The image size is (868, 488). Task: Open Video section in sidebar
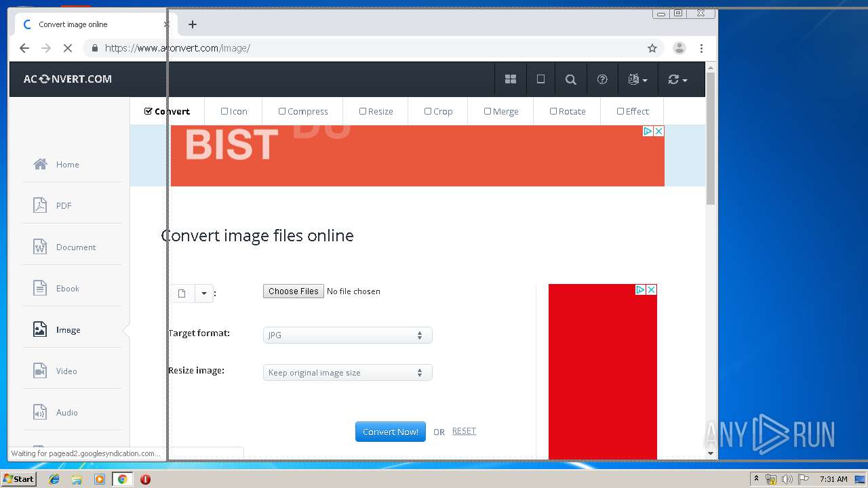[x=66, y=371]
